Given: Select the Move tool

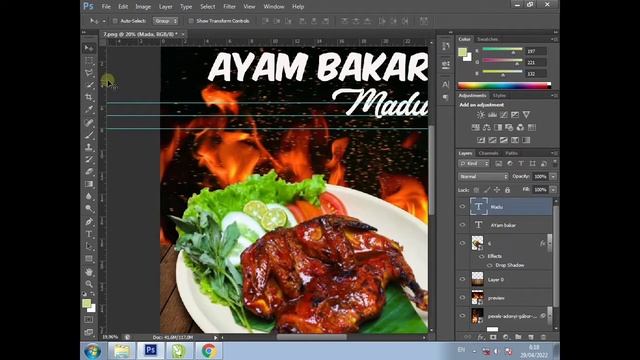Looking at the screenshot, I should pos(89,48).
